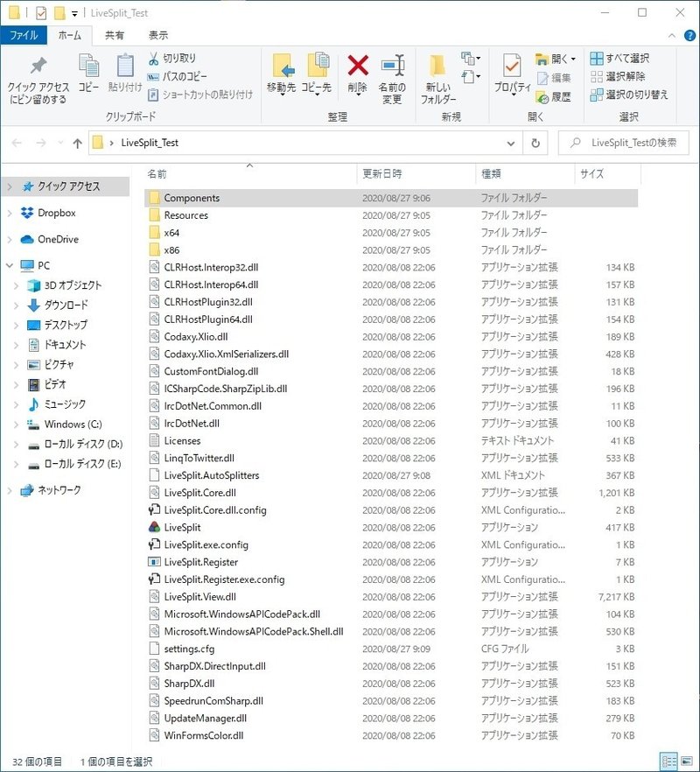Screen dimensions: 700x772
Task: Click Select All (すべて選択)
Action: pyautogui.click(x=619, y=58)
